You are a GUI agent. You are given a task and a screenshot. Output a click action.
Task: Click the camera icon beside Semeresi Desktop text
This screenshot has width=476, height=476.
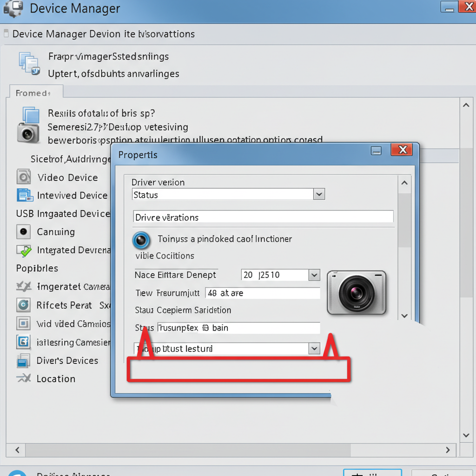click(x=28, y=133)
